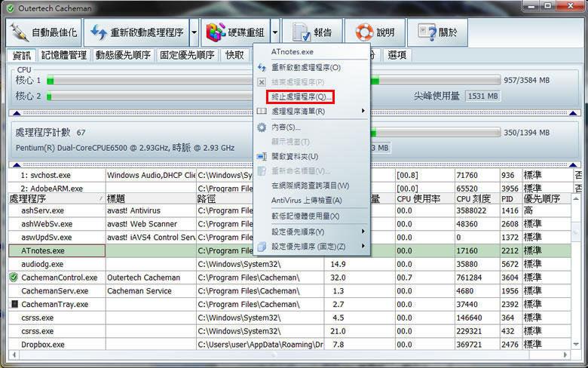This screenshot has width=588, height=368.
Task: Click the 自動最佳化 wand icon
Action: tap(20, 32)
